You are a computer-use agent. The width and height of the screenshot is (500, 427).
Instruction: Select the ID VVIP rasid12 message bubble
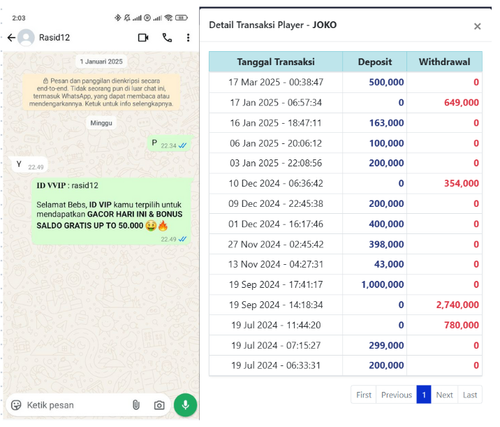point(112,211)
